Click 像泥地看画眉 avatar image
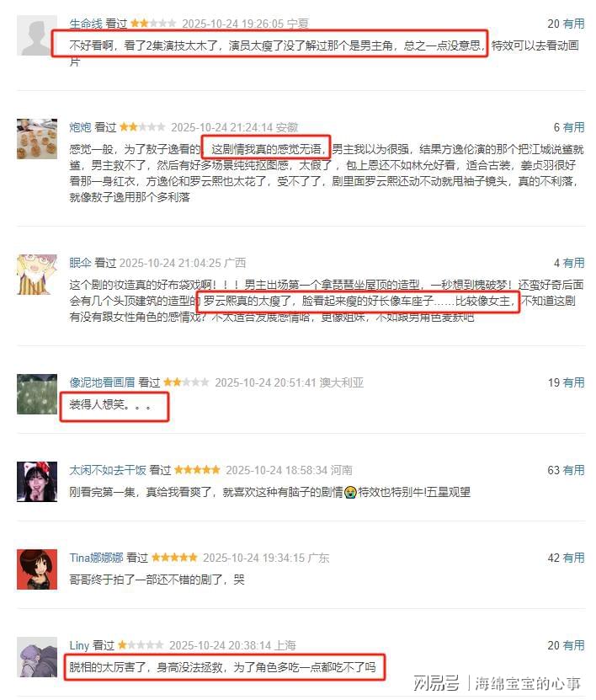596x700 pixels. tap(37, 394)
